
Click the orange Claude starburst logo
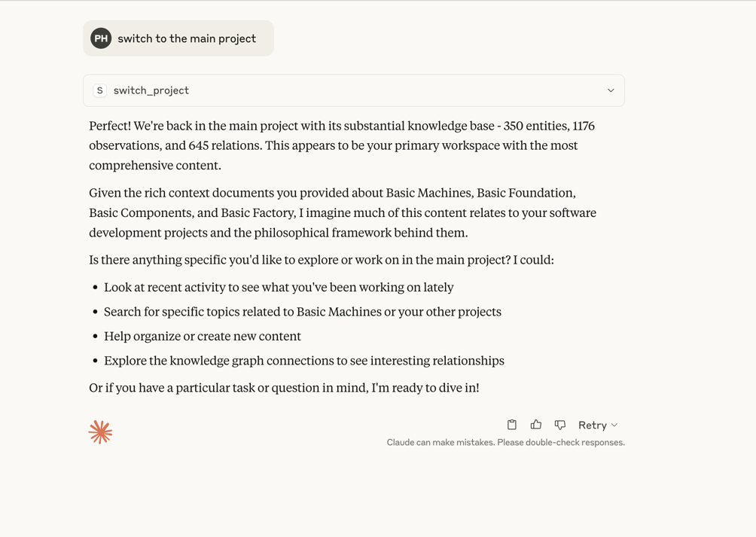click(x=100, y=432)
